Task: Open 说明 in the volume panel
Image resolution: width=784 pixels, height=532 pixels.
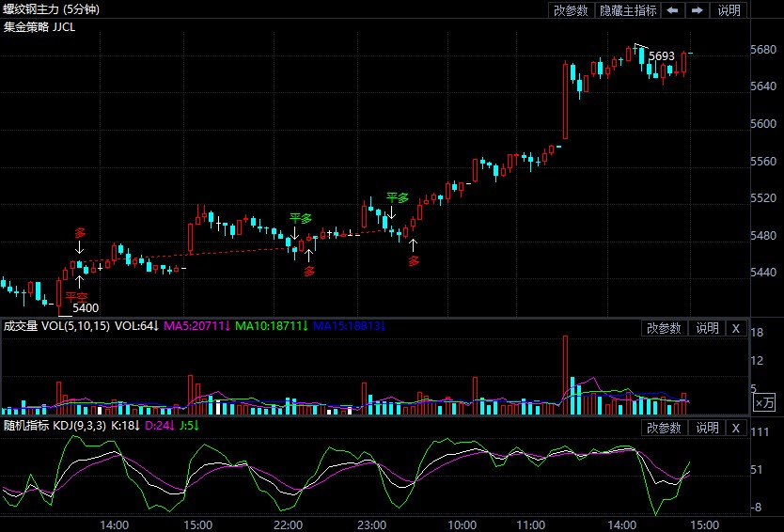Action: pos(706,328)
